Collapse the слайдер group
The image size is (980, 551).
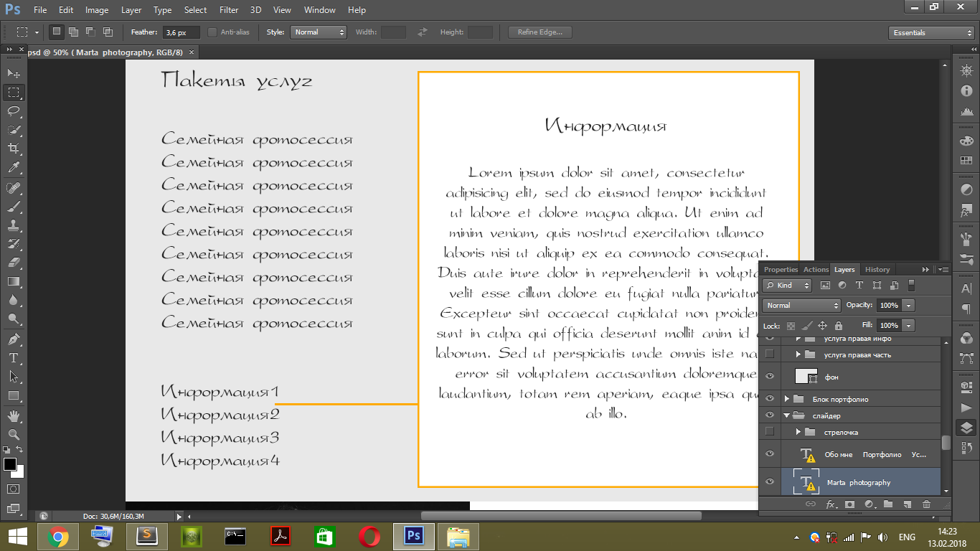(x=787, y=415)
